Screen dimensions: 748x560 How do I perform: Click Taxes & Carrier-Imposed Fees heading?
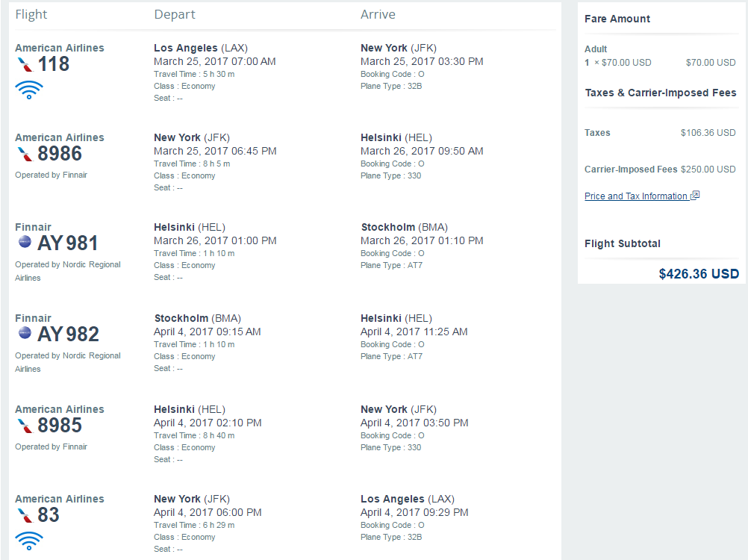click(x=661, y=93)
